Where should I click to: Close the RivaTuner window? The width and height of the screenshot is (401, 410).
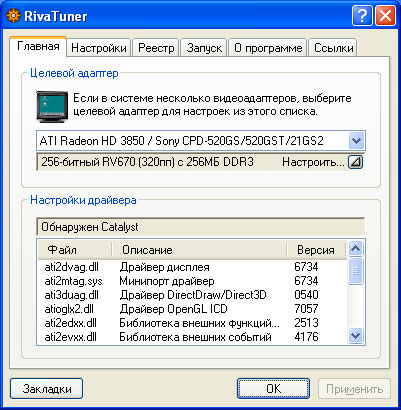385,16
